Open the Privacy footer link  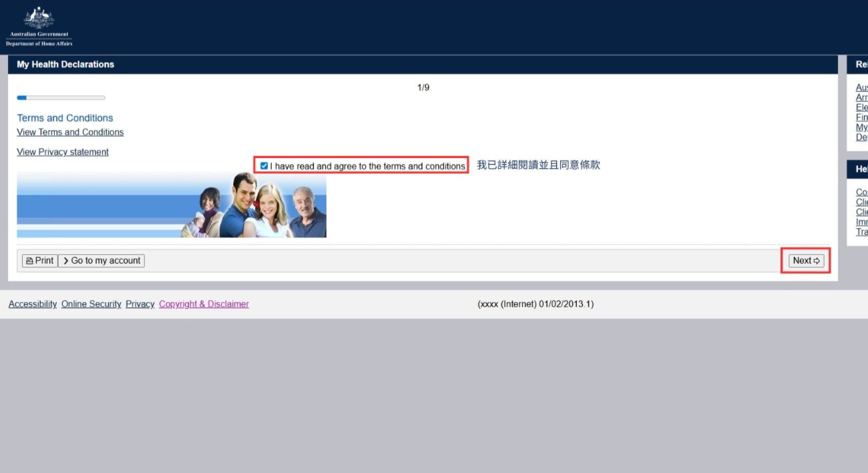[140, 304]
